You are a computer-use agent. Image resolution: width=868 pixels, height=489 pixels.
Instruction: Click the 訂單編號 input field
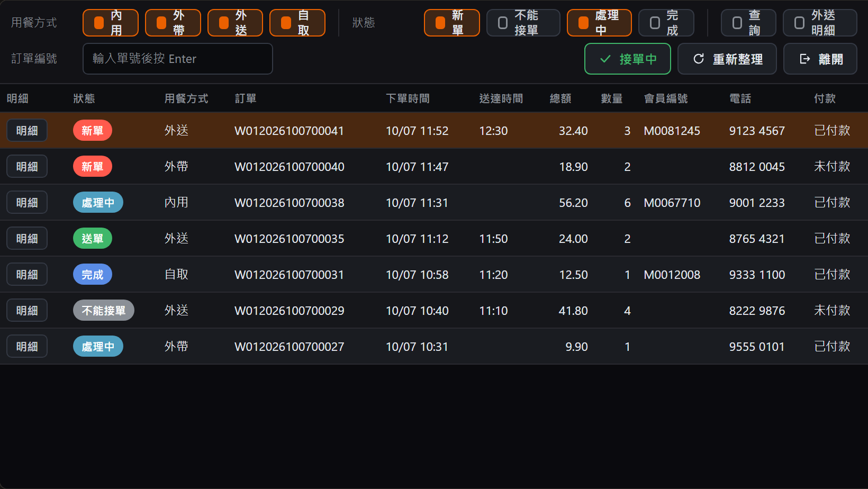tap(177, 59)
